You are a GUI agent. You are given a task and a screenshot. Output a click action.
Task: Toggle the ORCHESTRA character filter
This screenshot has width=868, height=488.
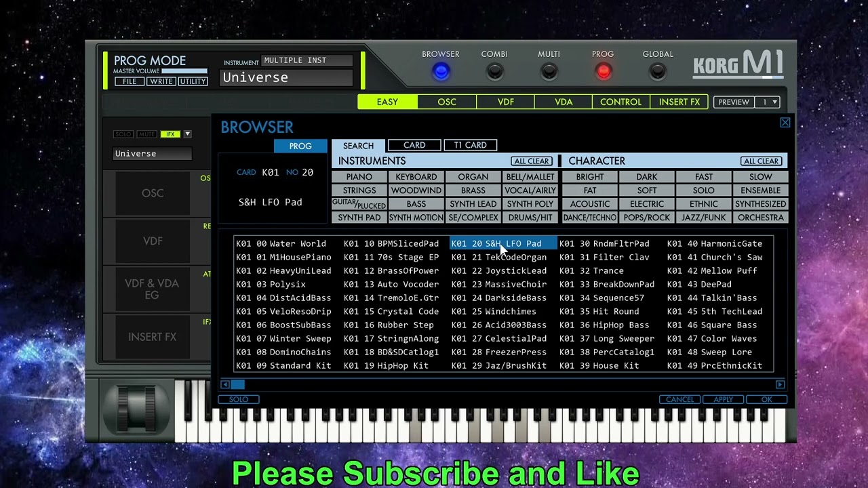pyautogui.click(x=760, y=218)
